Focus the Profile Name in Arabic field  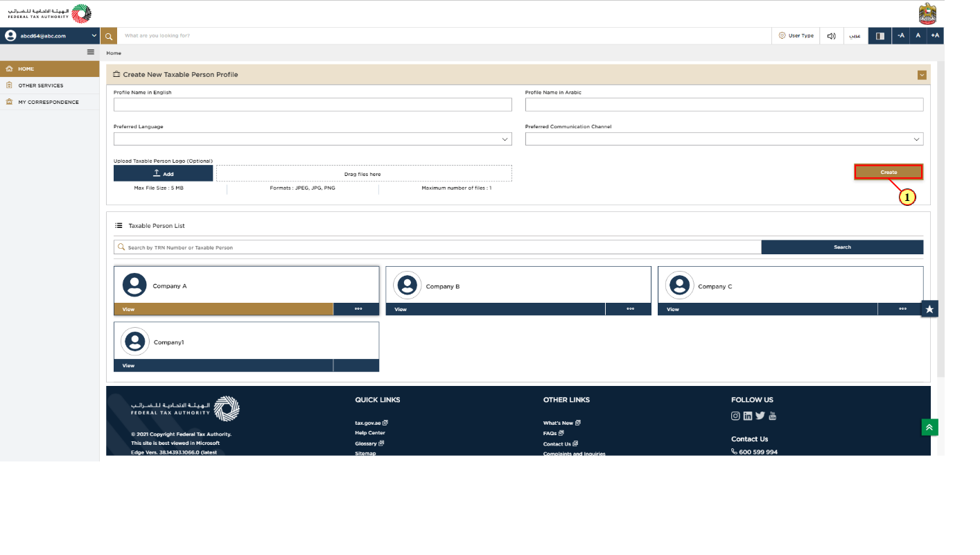coord(724,105)
